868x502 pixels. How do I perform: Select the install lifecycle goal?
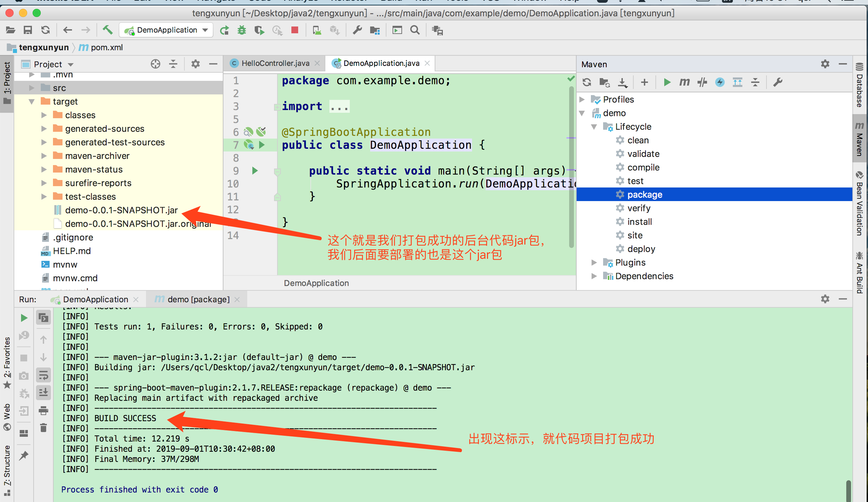(639, 222)
